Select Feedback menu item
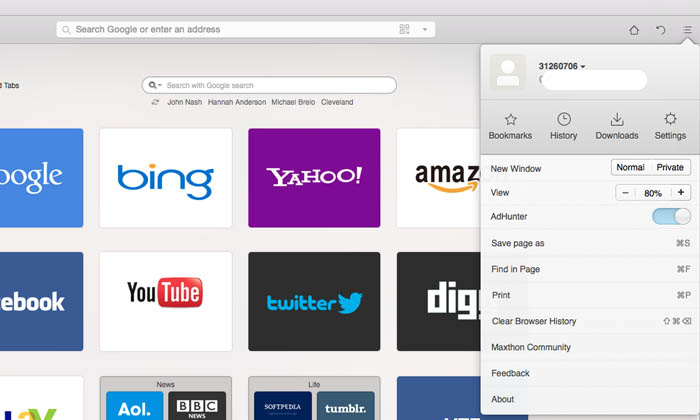Viewport: 700px width, 420px height. pyautogui.click(x=590, y=373)
